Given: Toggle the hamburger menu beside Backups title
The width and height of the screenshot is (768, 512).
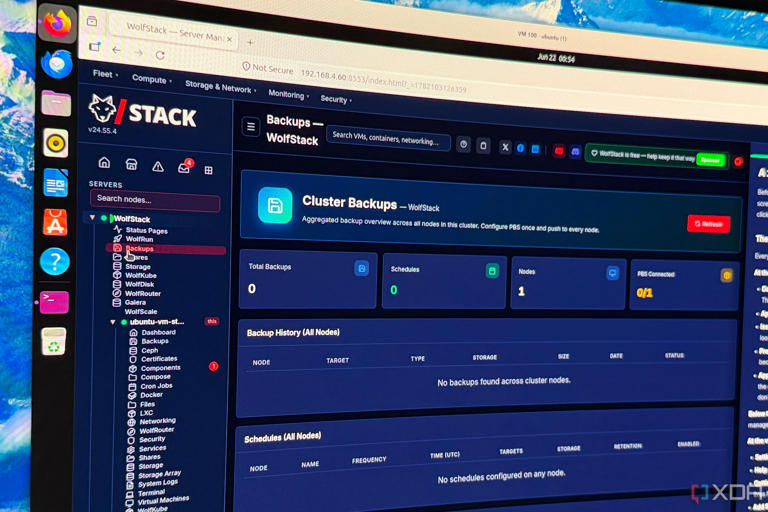Looking at the screenshot, I should 251,127.
